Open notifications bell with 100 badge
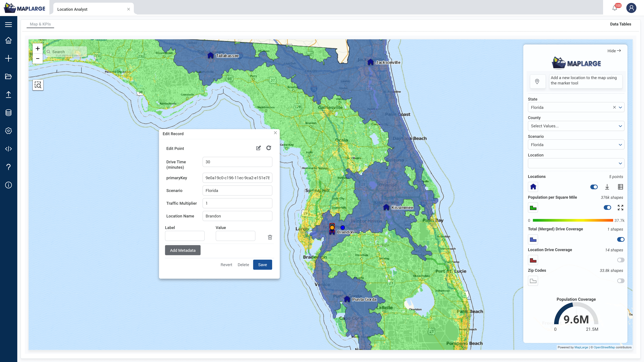 [x=615, y=8]
